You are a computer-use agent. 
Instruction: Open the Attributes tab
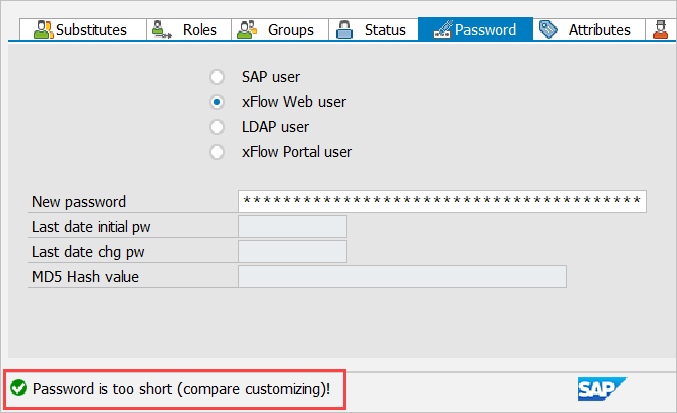coord(598,29)
